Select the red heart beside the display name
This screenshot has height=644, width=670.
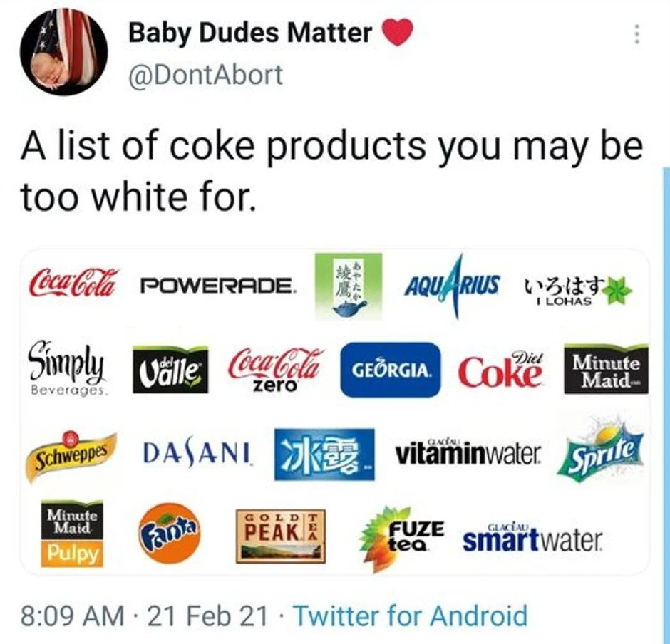[397, 33]
